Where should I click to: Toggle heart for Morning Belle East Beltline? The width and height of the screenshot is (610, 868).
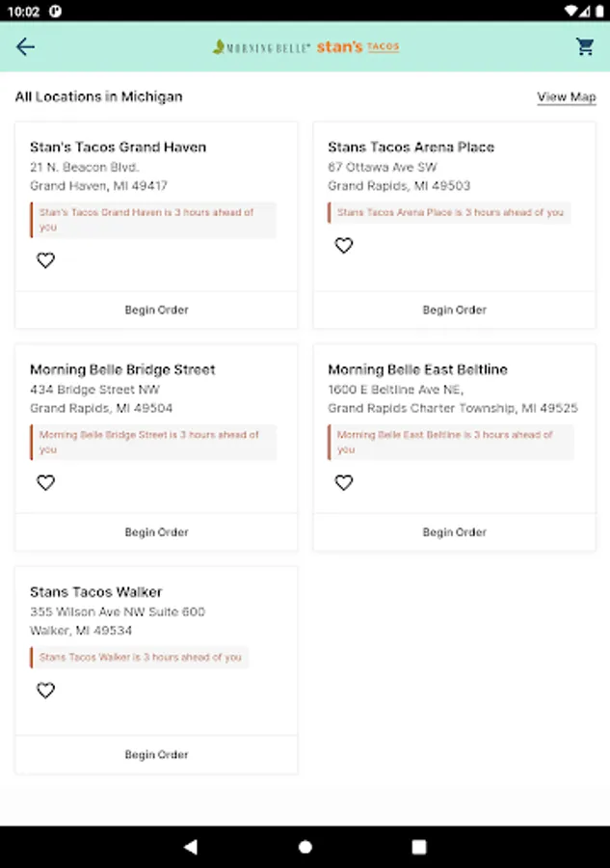point(344,482)
